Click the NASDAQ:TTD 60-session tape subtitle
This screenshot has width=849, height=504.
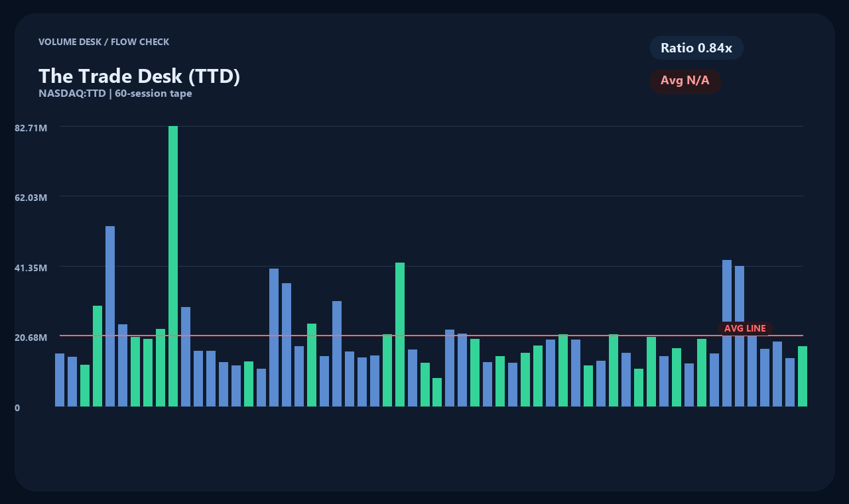(x=115, y=94)
